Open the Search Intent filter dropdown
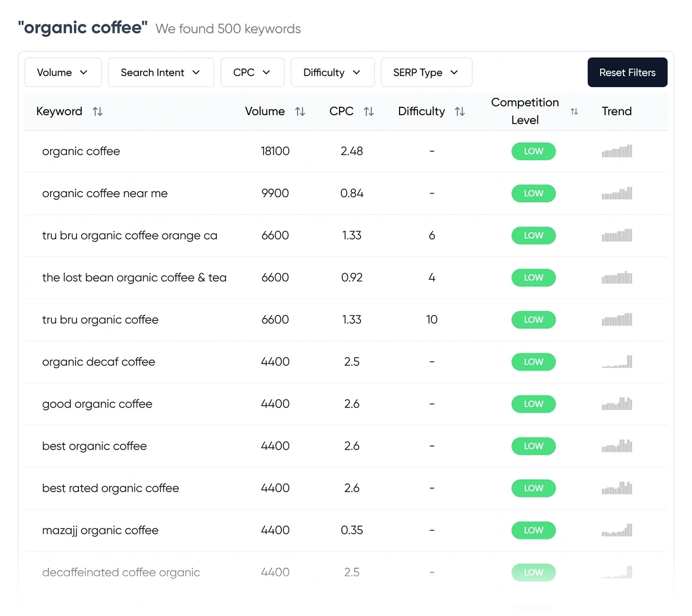The image size is (692, 616). (161, 72)
